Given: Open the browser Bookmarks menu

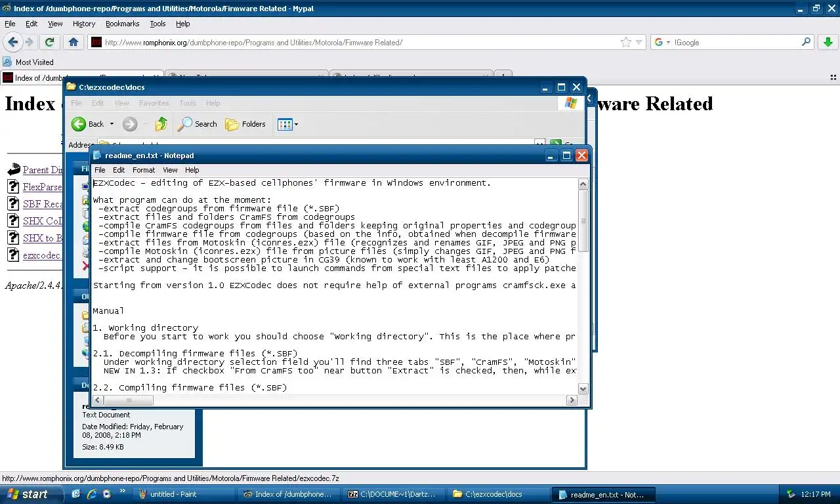Looking at the screenshot, I should coord(123,24).
